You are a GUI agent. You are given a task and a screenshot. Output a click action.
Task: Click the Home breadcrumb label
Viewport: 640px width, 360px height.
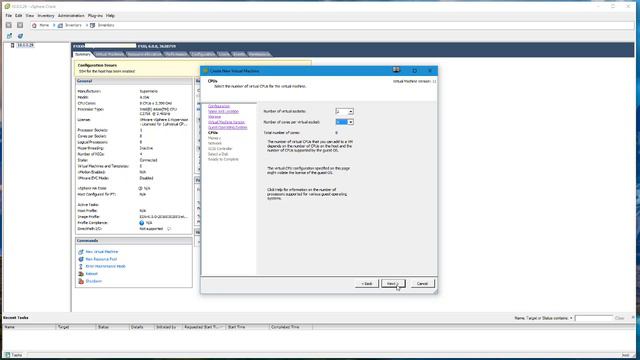coord(44,25)
